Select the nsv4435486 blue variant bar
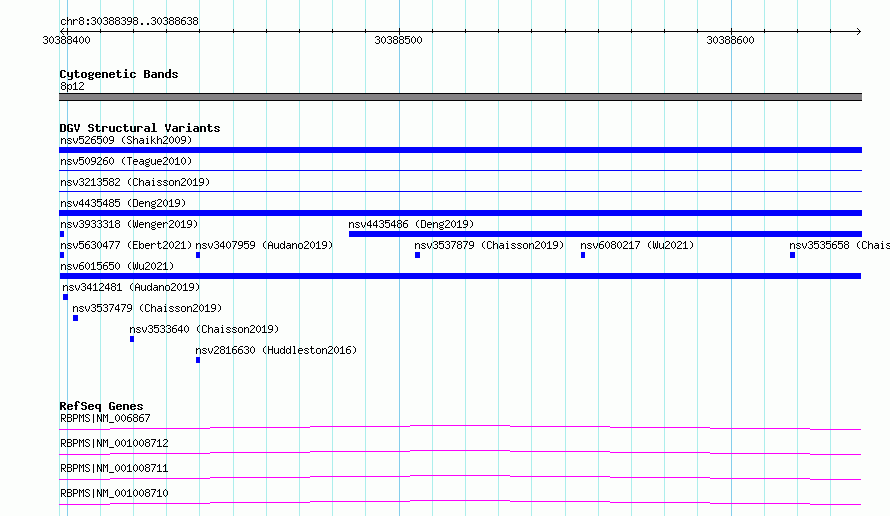Screen dimensions: 890x516 click(605, 234)
